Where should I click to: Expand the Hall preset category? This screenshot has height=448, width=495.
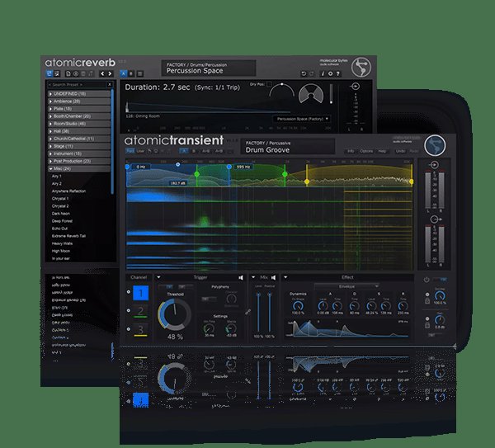coord(79,131)
